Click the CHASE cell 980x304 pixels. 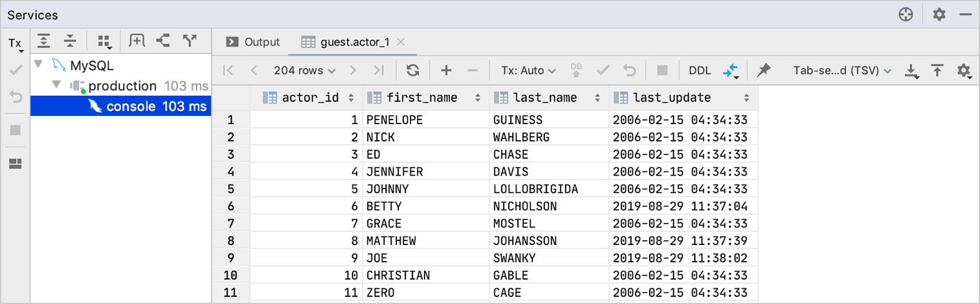coord(548,154)
